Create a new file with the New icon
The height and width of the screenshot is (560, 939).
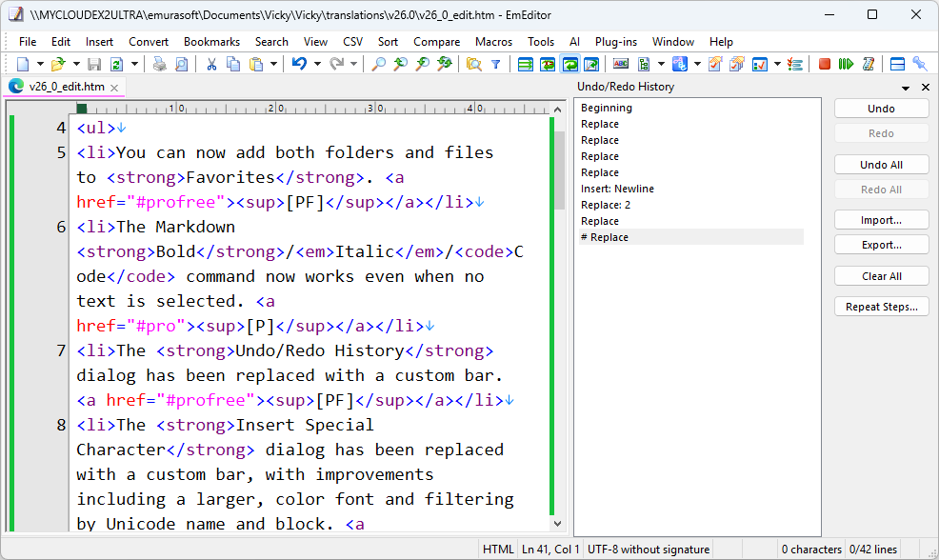point(23,64)
